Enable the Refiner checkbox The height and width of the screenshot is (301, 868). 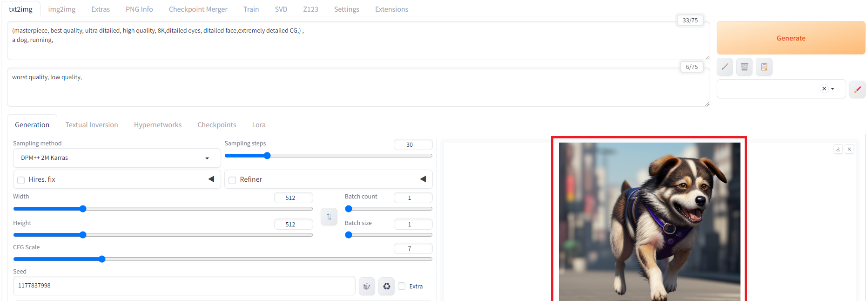click(232, 180)
